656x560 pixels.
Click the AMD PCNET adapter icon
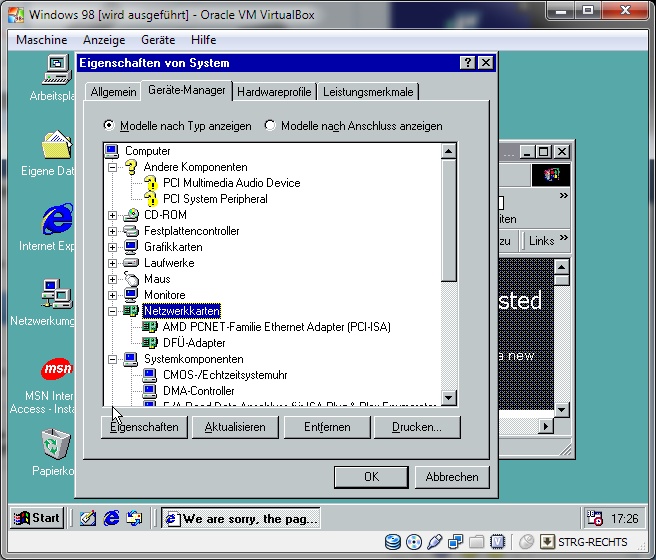(150, 327)
